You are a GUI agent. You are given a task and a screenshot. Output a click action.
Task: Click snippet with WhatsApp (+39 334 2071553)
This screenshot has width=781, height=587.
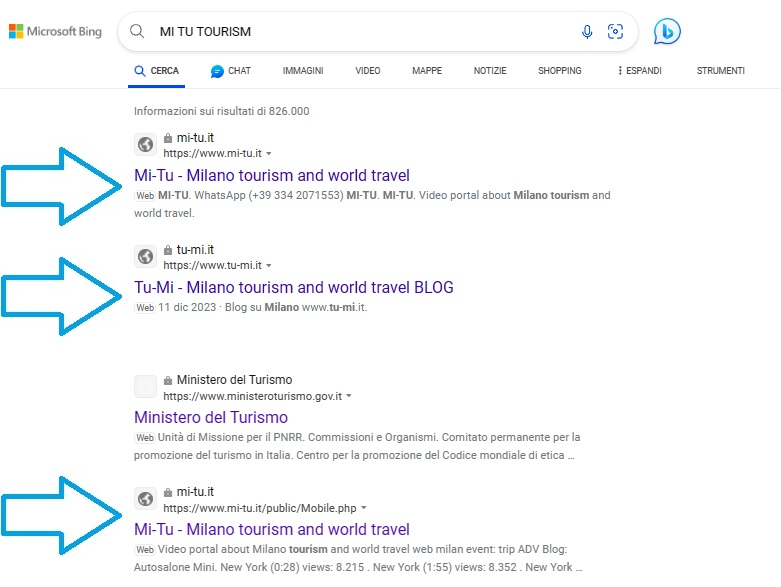372,204
